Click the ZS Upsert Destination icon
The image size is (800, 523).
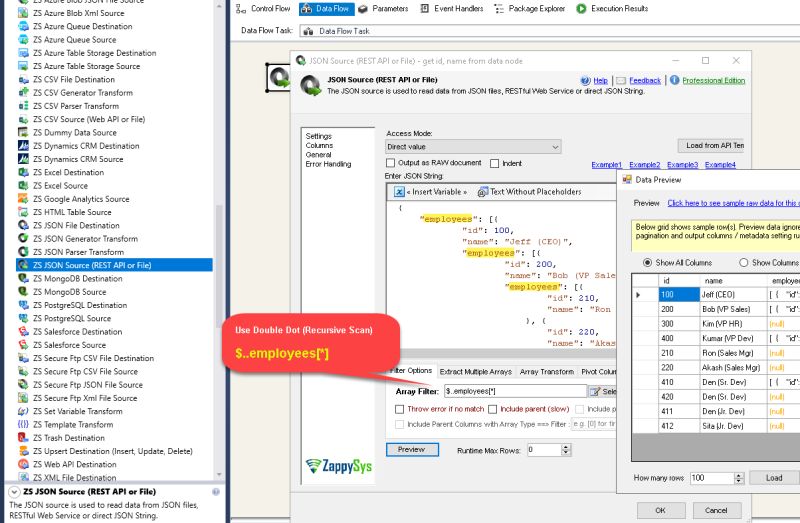point(23,451)
